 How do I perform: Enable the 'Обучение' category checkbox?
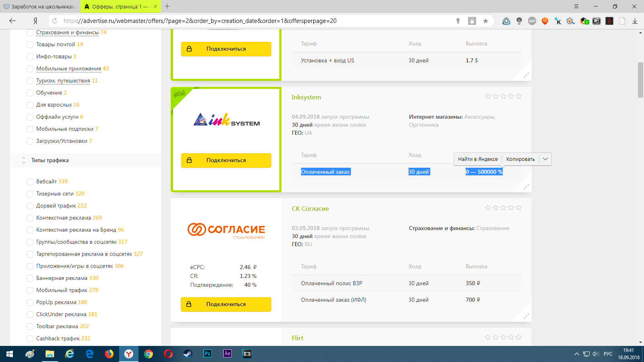30,93
